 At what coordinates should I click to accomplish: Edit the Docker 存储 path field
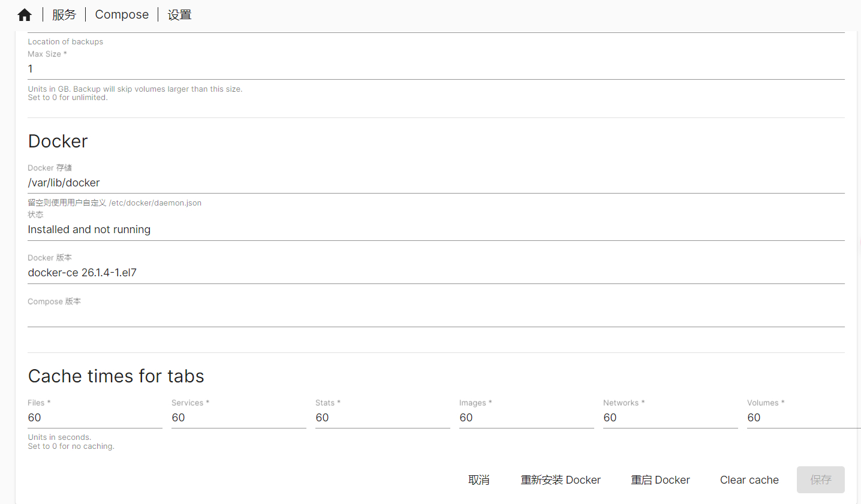tap(436, 183)
